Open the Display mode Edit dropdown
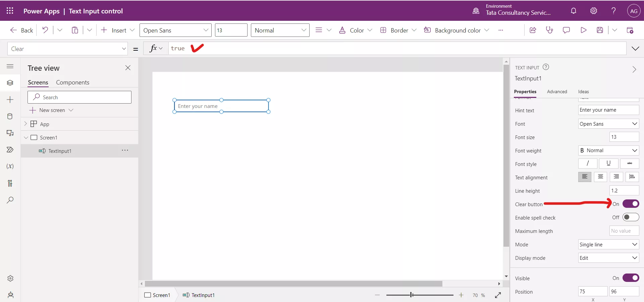 [608, 258]
